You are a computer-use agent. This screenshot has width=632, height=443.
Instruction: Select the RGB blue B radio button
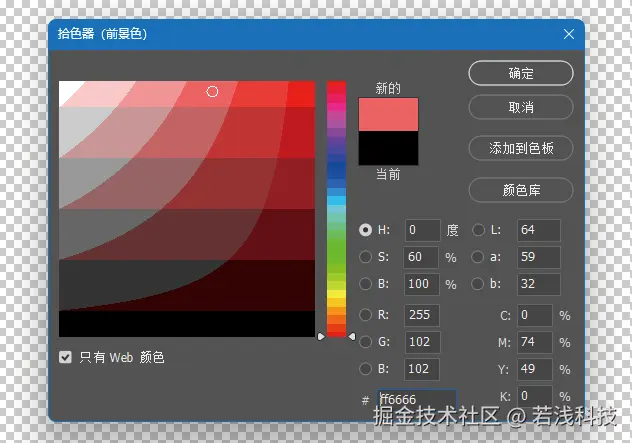click(x=365, y=369)
